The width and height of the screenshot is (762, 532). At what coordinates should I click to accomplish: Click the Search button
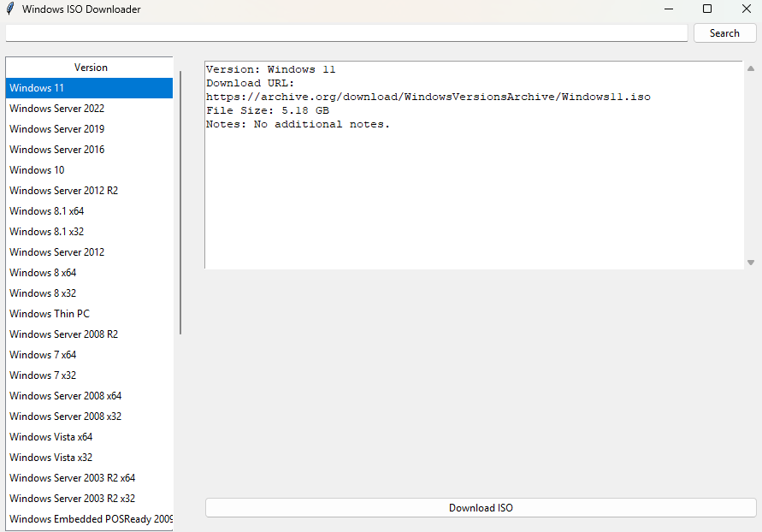coord(724,33)
